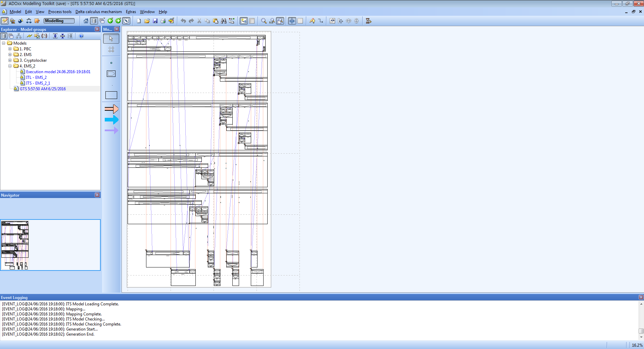Select the ITS - EMS_2_1 model

coord(38,83)
